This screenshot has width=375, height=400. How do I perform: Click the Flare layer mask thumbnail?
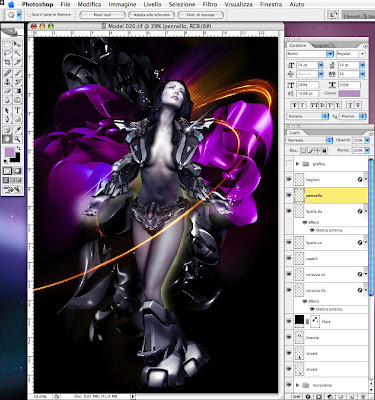pos(315,321)
